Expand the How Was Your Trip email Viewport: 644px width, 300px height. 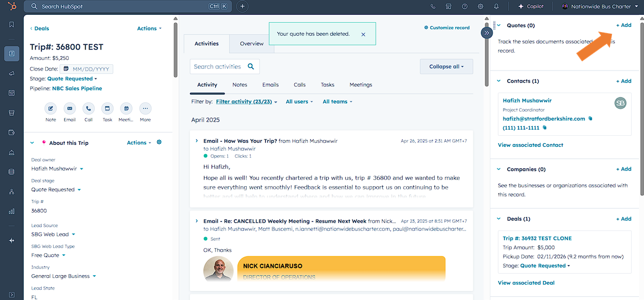click(197, 141)
